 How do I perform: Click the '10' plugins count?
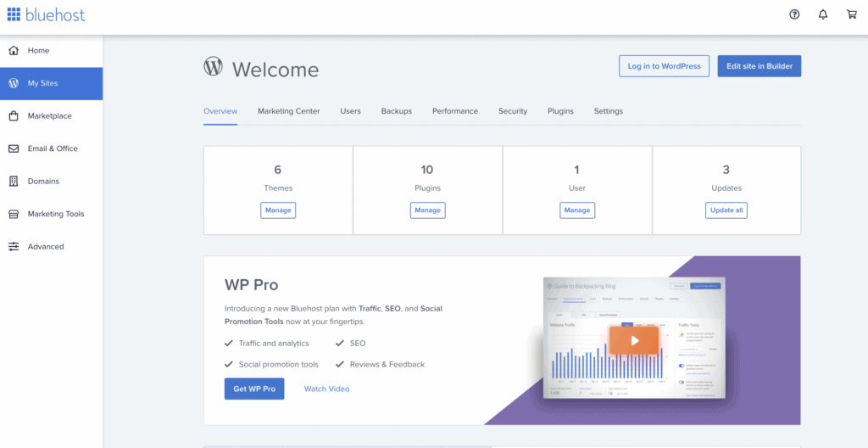427,170
